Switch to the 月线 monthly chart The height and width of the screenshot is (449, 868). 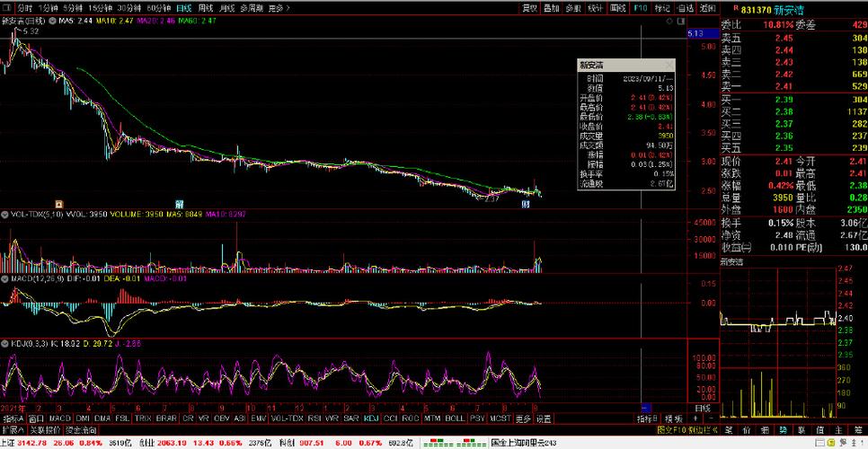tap(226, 8)
